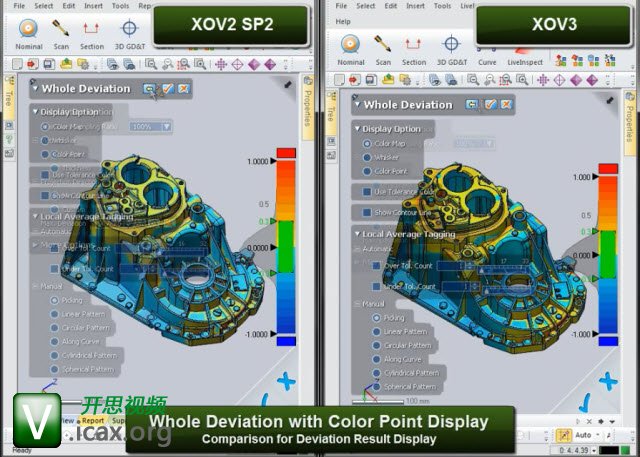This screenshot has width=640, height=457.
Task: Select Scan pencil tool in XOV3 window
Action: 383,50
